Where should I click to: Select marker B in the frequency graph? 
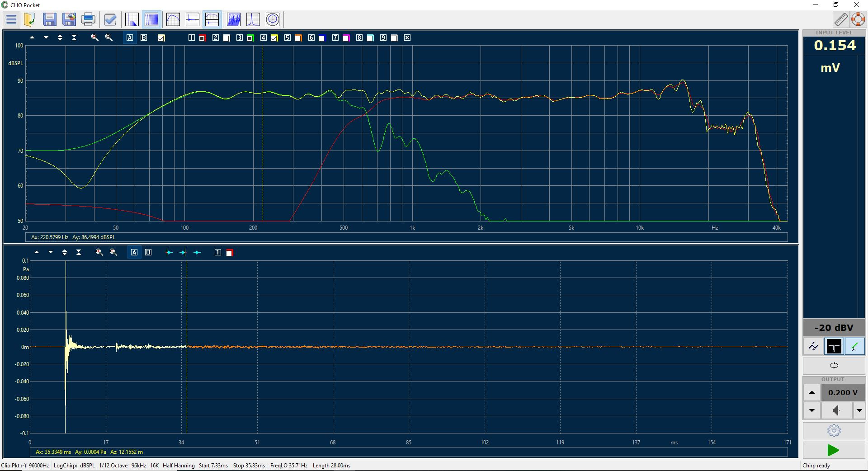pyautogui.click(x=144, y=38)
